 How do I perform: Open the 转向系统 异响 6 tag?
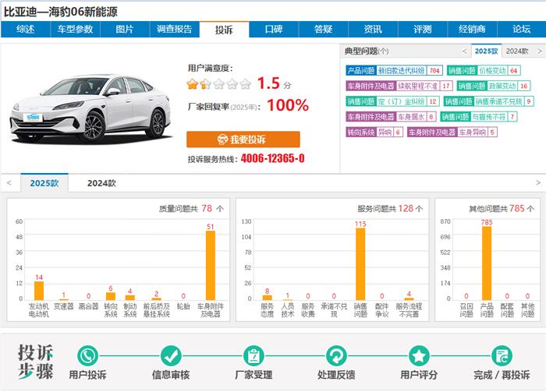pos(374,132)
